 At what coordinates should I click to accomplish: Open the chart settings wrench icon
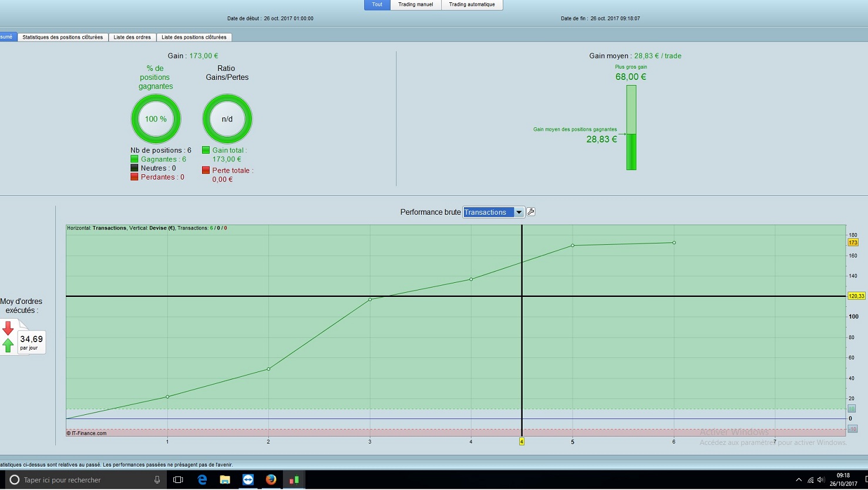pos(531,212)
